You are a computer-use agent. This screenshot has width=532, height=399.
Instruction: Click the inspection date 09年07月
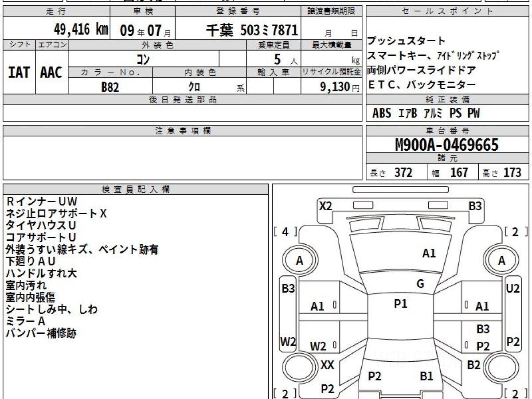pyautogui.click(x=145, y=31)
